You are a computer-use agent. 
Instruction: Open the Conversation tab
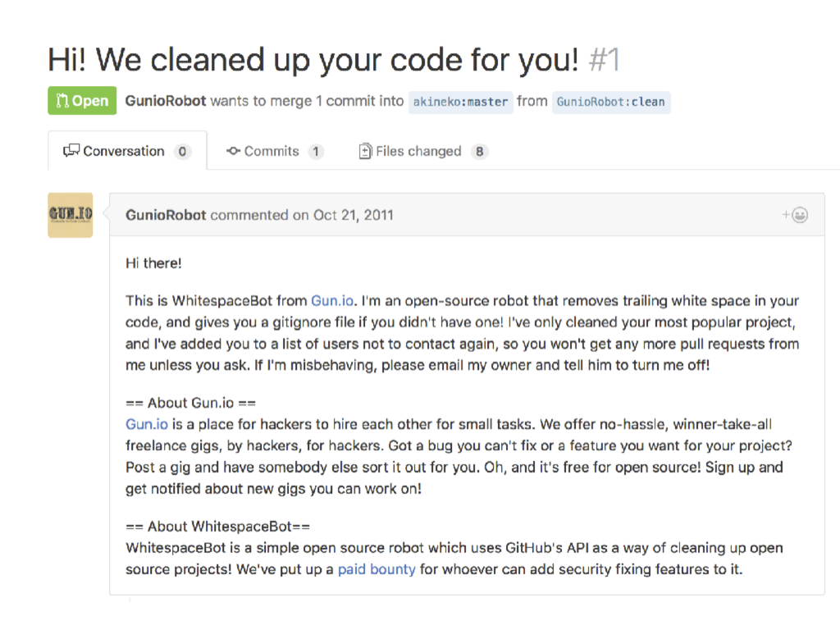click(x=127, y=151)
